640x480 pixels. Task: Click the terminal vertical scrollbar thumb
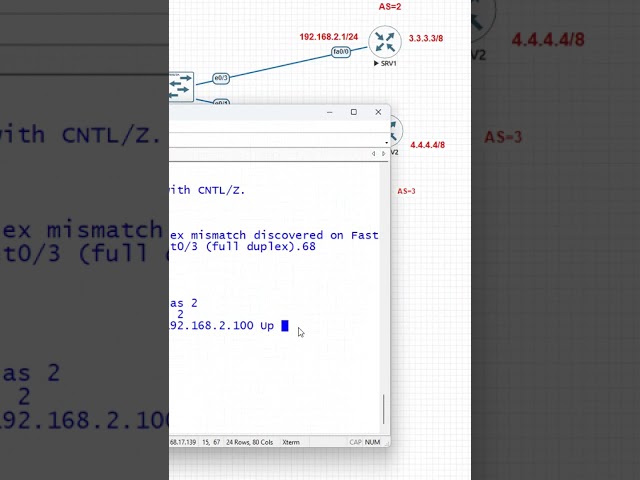click(384, 409)
